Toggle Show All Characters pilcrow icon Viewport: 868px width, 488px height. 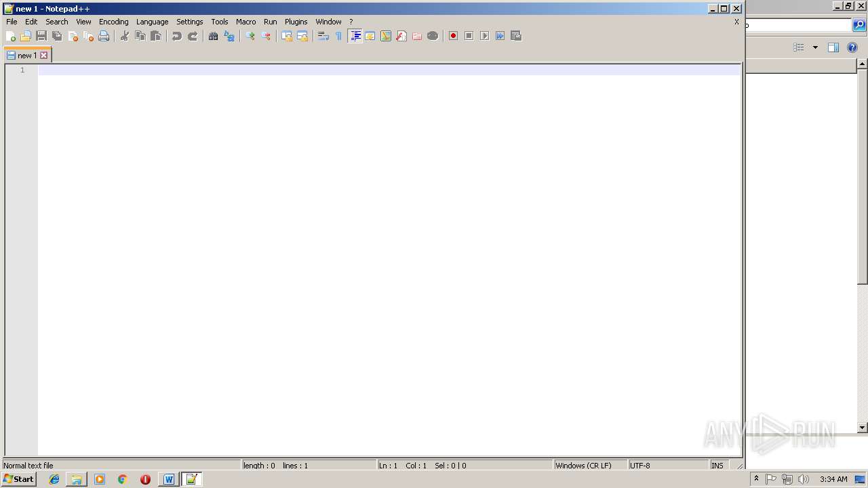(x=339, y=36)
